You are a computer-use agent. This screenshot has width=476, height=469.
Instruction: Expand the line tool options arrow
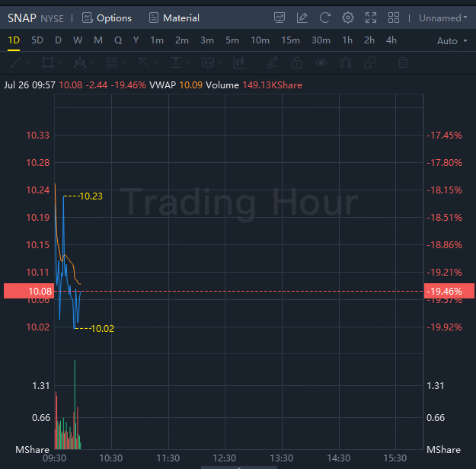pos(28,63)
